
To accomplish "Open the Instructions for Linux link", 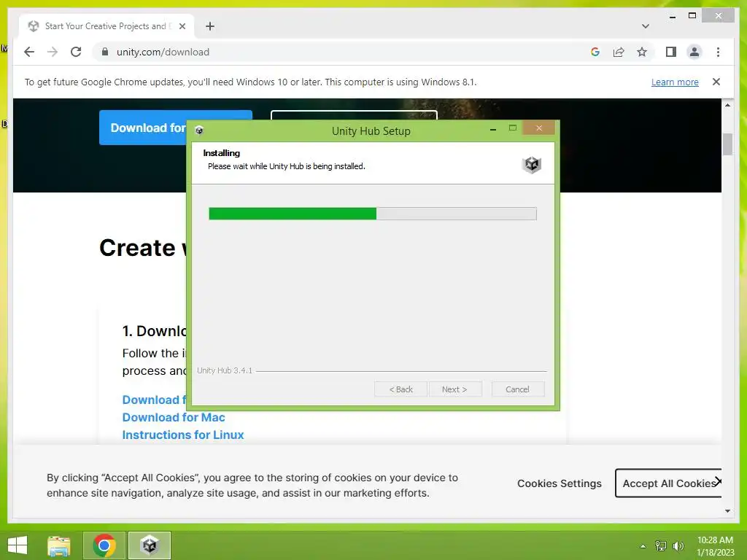I will tap(183, 435).
